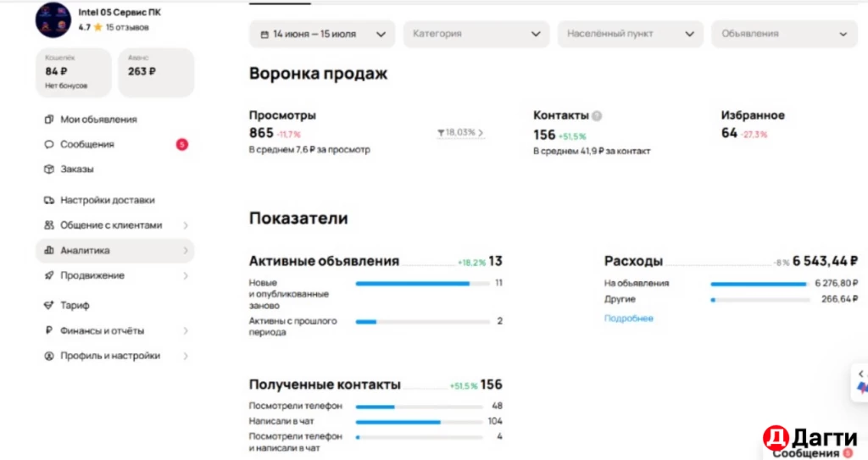This screenshot has width=868, height=460.
Task: Click the calendar icon in date filter
Action: point(262,35)
